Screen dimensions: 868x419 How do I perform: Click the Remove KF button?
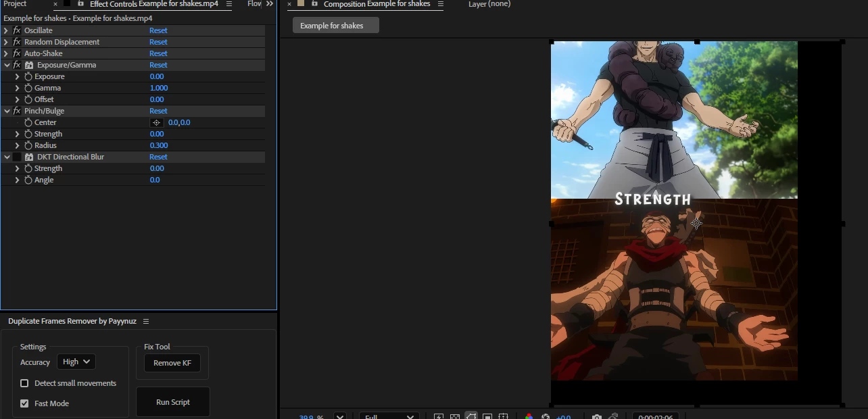pyautogui.click(x=172, y=363)
